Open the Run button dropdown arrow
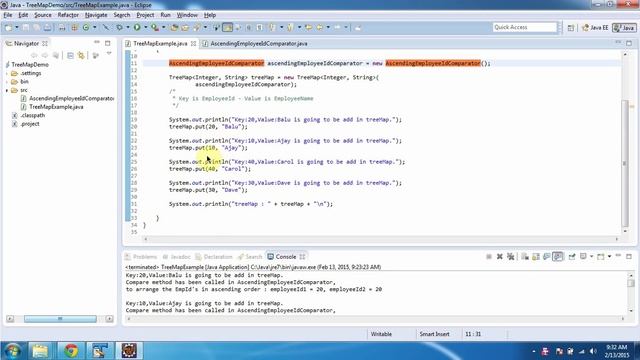 click(x=146, y=27)
